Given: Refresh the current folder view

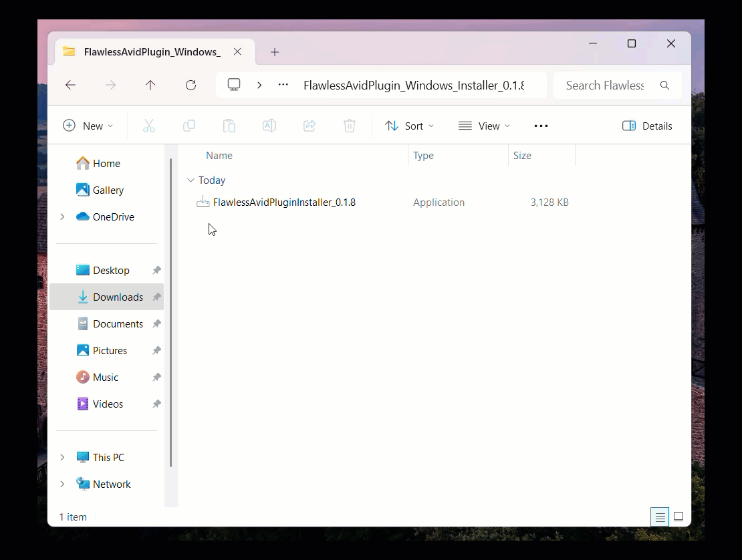Looking at the screenshot, I should pos(191,85).
